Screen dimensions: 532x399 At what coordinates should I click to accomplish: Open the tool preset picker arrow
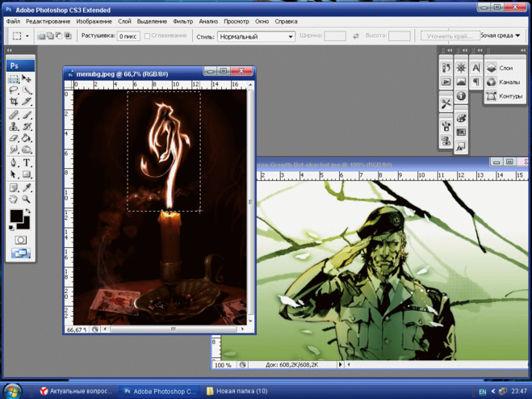click(x=27, y=36)
